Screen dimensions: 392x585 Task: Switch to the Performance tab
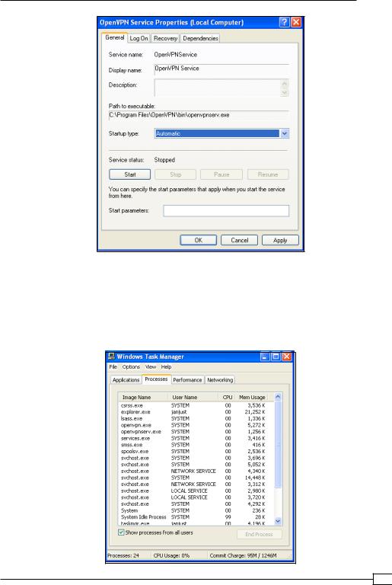pyautogui.click(x=187, y=380)
